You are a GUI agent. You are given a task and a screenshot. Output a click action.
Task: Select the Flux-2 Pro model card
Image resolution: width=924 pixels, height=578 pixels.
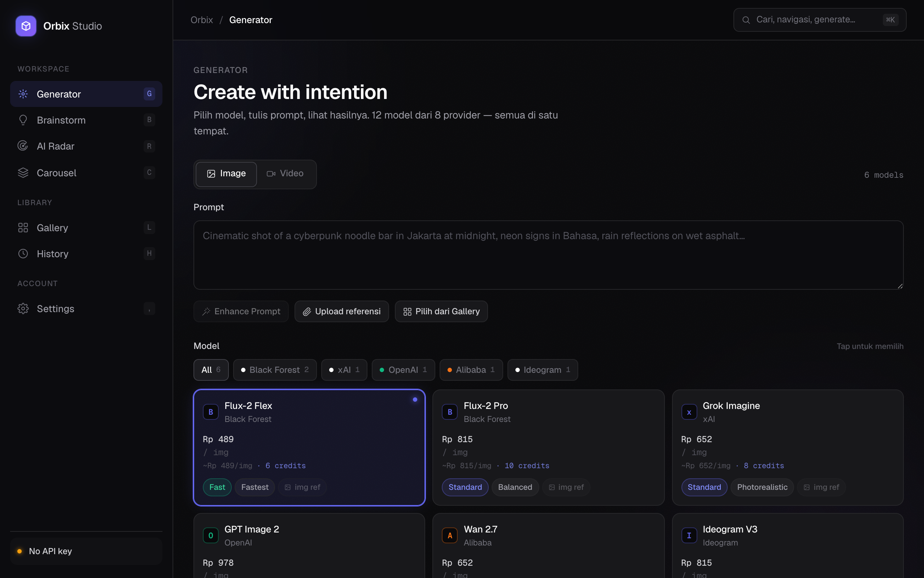pyautogui.click(x=548, y=448)
